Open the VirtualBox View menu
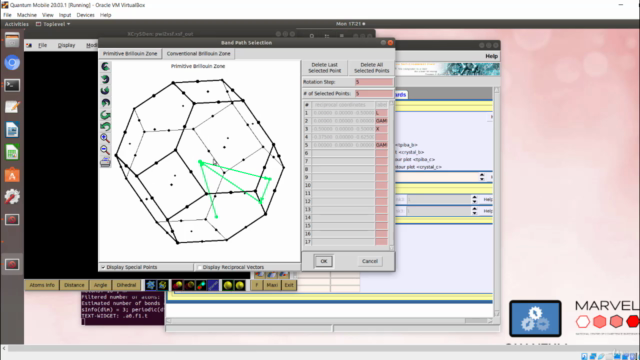 [48, 15]
